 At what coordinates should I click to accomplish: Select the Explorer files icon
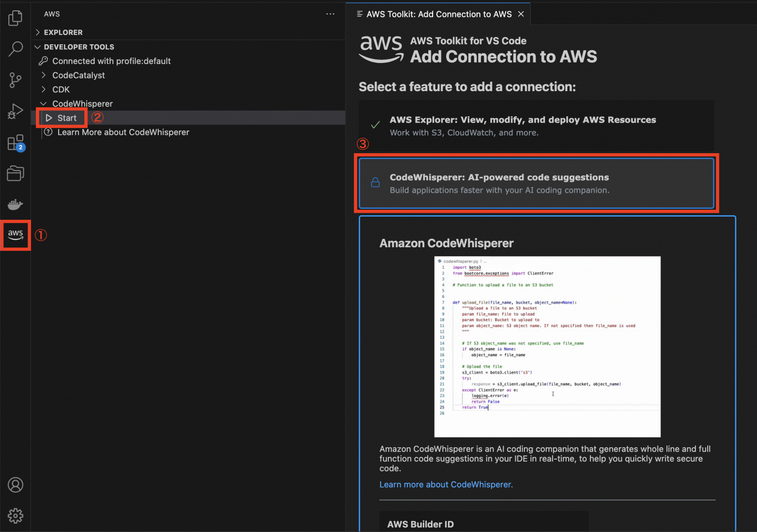15,18
